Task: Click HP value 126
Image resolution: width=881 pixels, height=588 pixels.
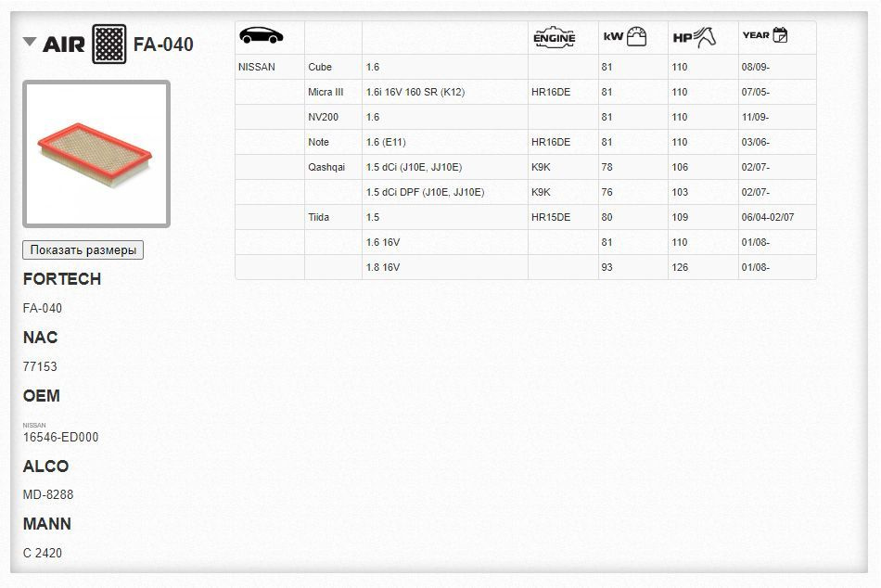Action: (x=680, y=267)
